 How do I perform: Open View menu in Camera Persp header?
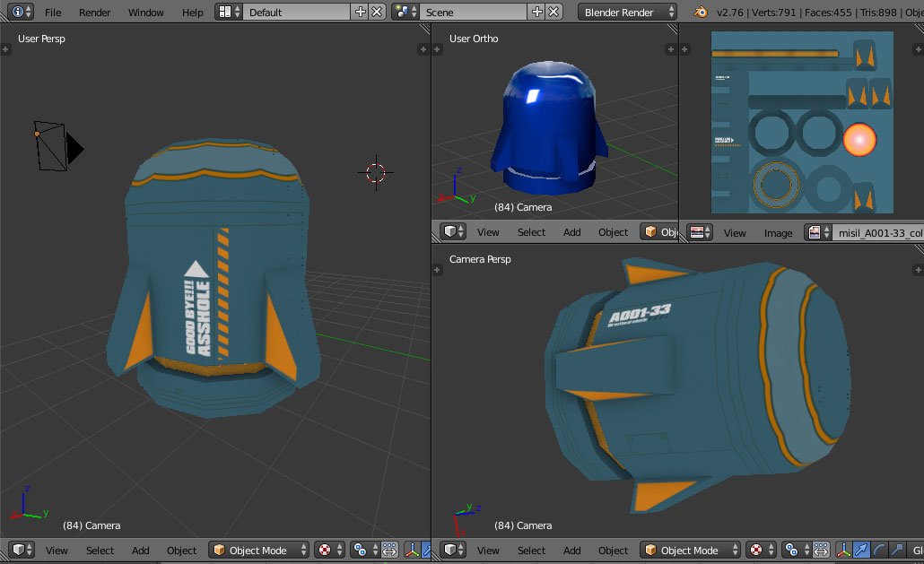pos(488,551)
